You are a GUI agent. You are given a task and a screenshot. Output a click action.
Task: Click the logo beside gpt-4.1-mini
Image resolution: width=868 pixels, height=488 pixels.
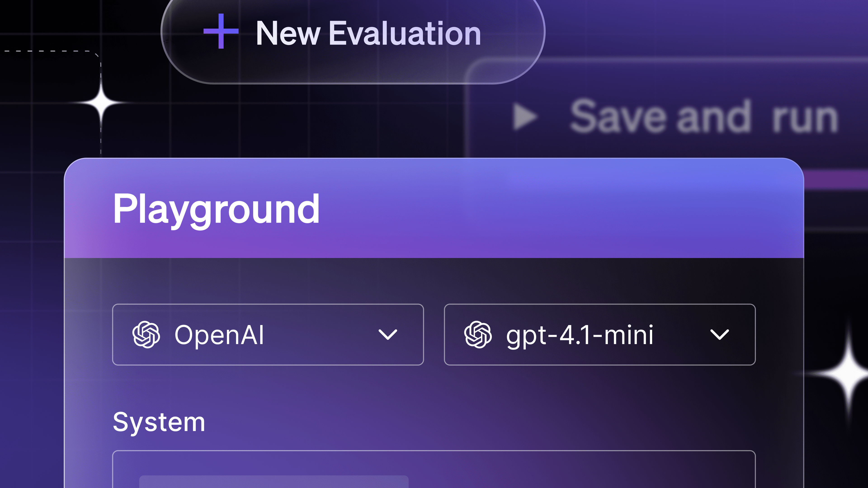478,334
